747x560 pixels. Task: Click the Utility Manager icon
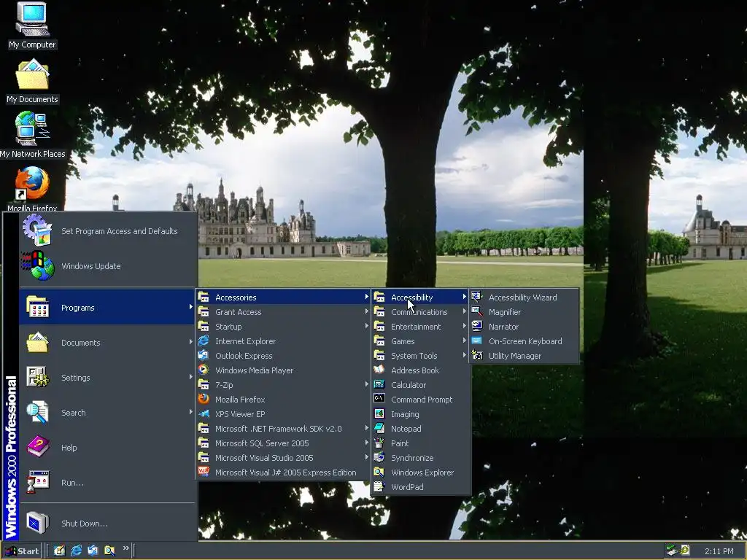(x=476, y=356)
